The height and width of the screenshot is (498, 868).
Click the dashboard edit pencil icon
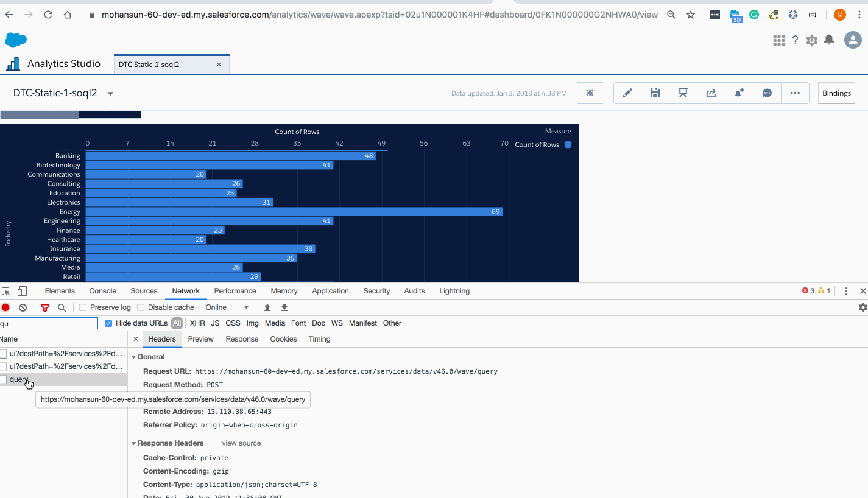point(627,93)
